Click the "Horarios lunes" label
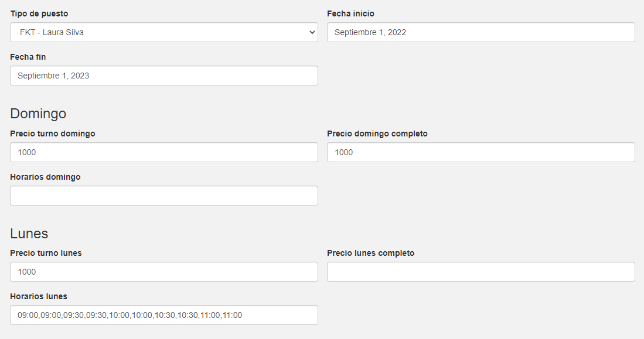Viewport: 644px width, 339px height. [x=39, y=296]
